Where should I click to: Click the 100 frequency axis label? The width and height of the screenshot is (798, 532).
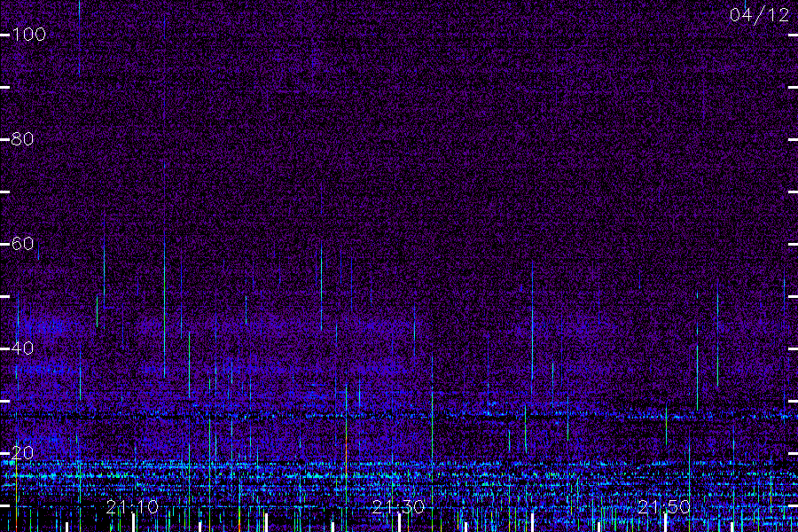click(29, 35)
